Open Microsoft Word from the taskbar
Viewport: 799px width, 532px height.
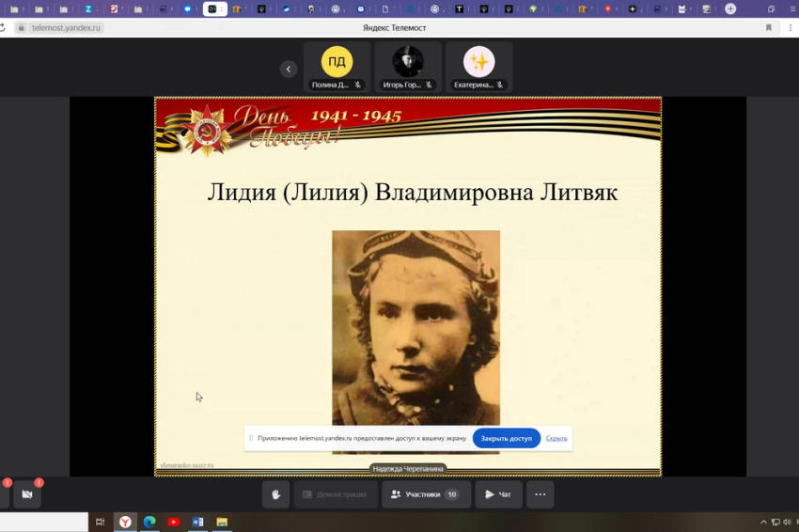[198, 522]
